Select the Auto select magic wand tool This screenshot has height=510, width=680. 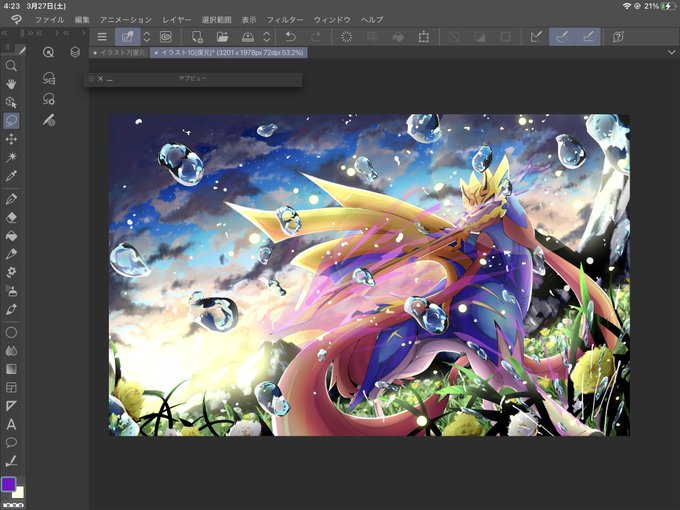(11, 157)
